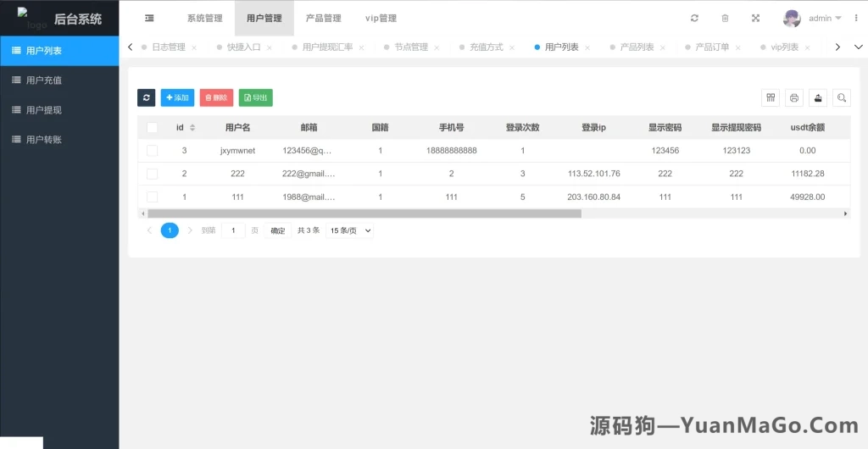The image size is (868, 449).
Task: Click the horizontal table scrollbar thumb
Action: (x=364, y=213)
